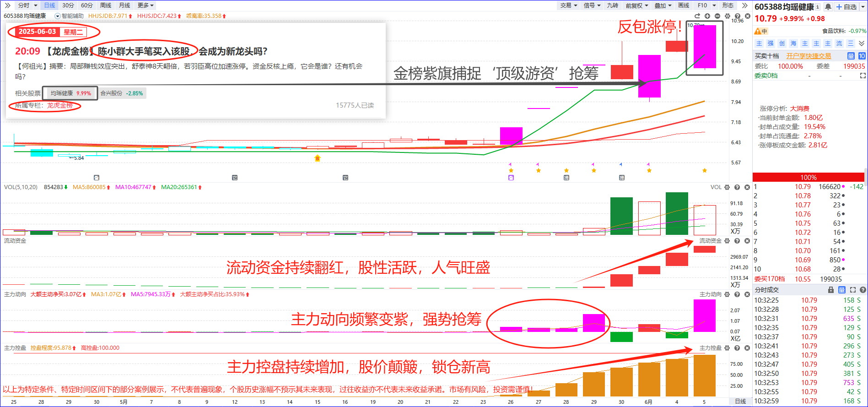Open 主力控盘 panel settings gear
Screen dimensions: 868x407
click(727, 348)
